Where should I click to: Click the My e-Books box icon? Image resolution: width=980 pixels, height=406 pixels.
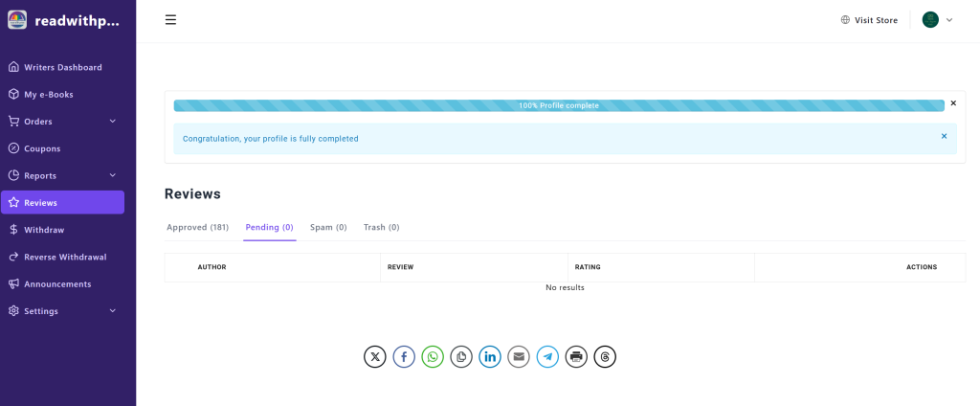click(13, 94)
